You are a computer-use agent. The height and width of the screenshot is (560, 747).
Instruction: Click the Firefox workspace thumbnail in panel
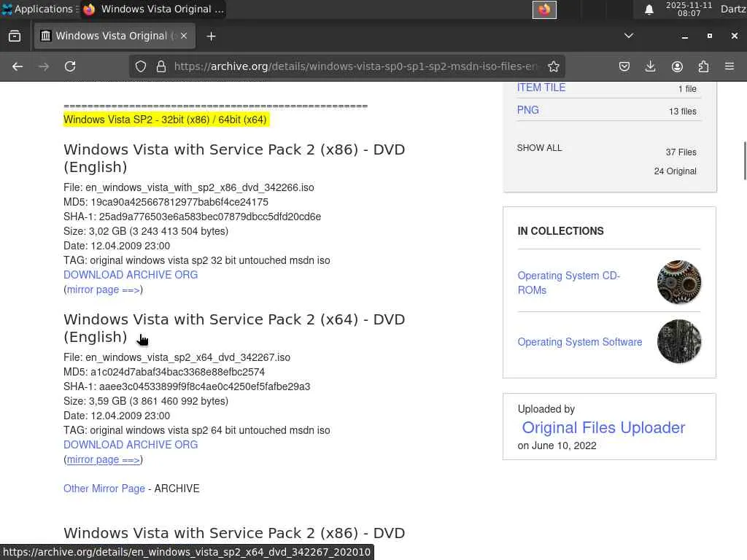[x=544, y=9]
